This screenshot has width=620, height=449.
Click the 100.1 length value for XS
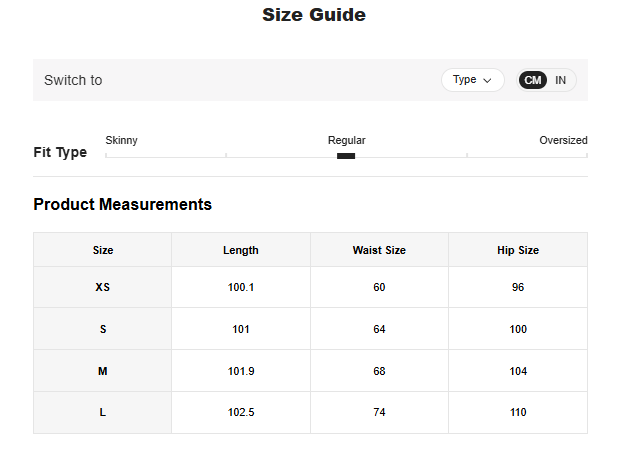point(240,287)
